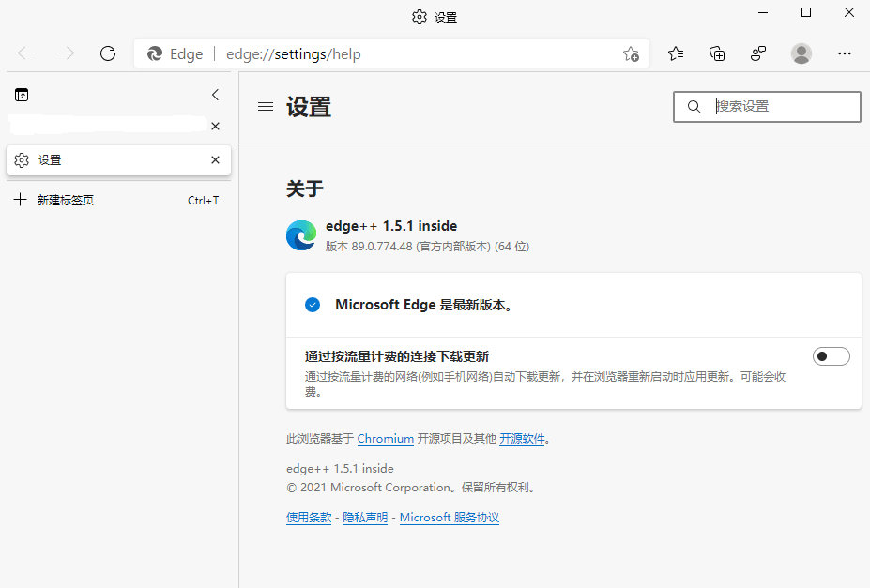Open the 开源软件 link

click(x=522, y=438)
